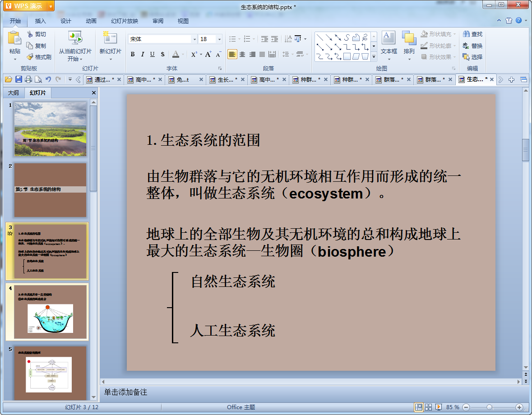Open the help question mark icon

pos(519,20)
